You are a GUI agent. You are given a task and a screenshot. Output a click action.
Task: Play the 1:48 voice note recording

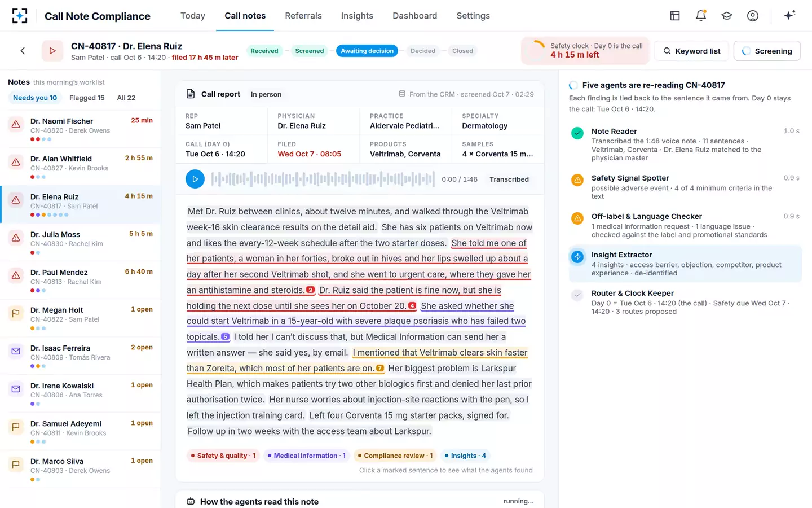[195, 179]
